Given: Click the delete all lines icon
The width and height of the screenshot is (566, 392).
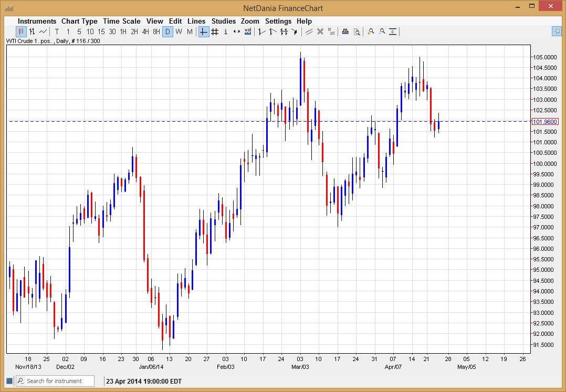Looking at the screenshot, I should click(331, 31).
